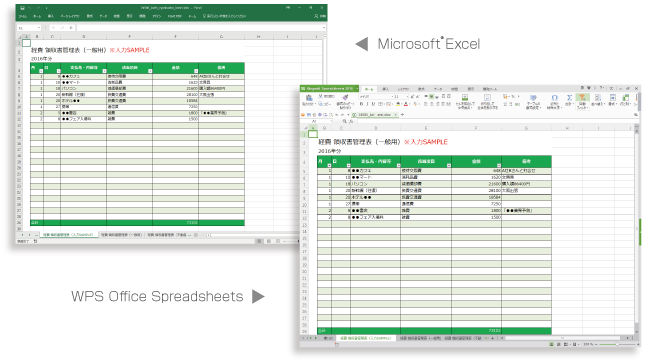Viewport: 646px width, 364px height.
Task: Open File tab in Microsoft Excel
Action: coord(23,16)
